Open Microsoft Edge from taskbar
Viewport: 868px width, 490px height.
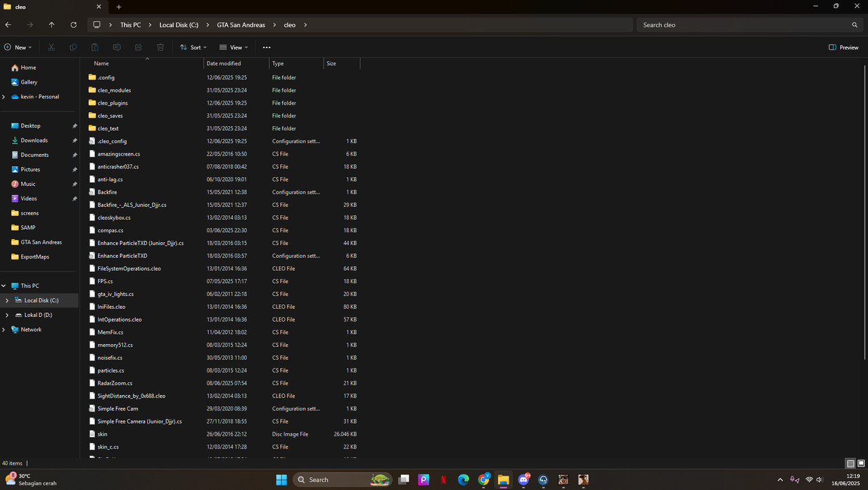[x=463, y=479]
